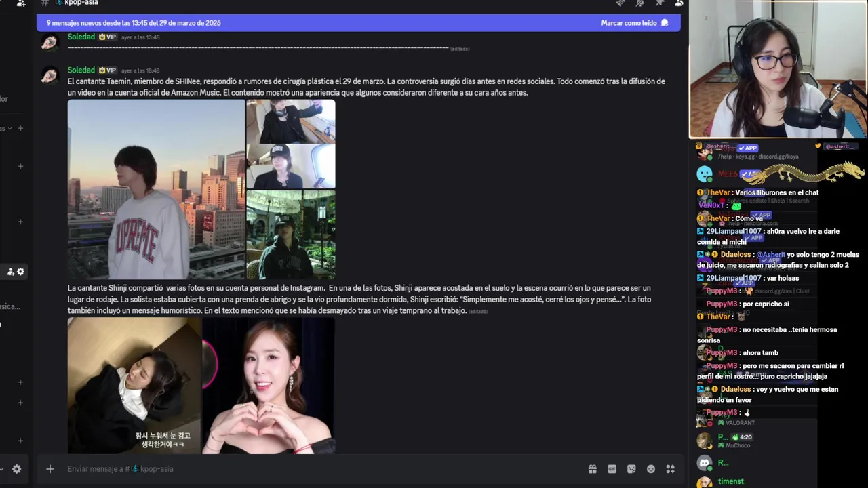
Task: Click the VALORANT activity status text
Action: click(740, 423)
